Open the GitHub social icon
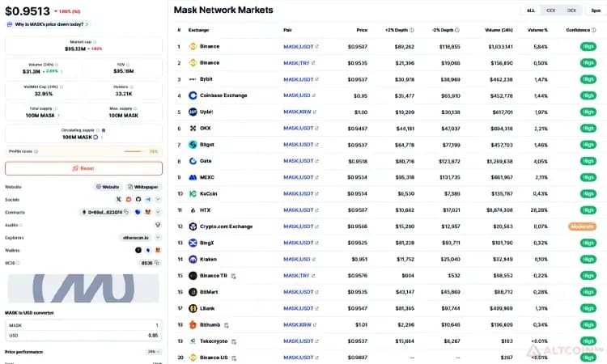This screenshot has height=364, width=607. point(138,199)
